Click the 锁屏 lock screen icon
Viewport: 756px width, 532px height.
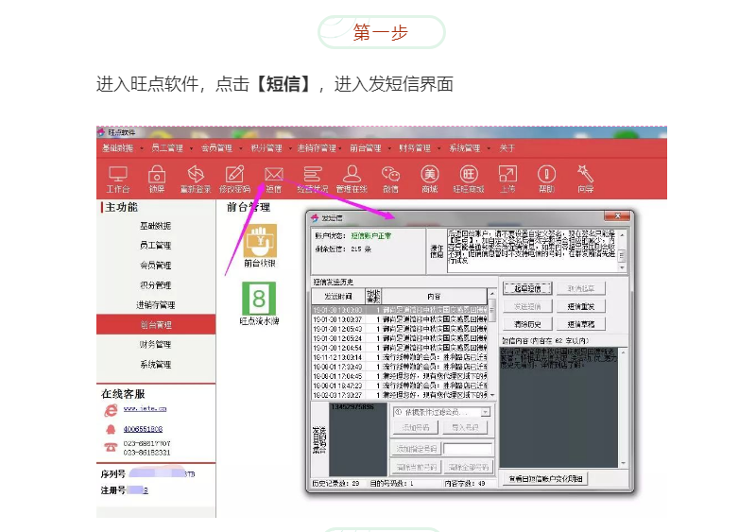pyautogui.click(x=157, y=179)
